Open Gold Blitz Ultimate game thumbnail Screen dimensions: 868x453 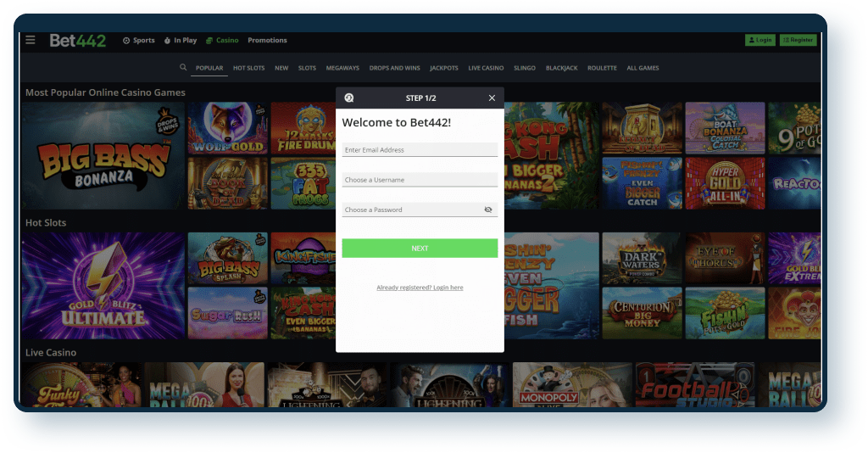click(103, 286)
